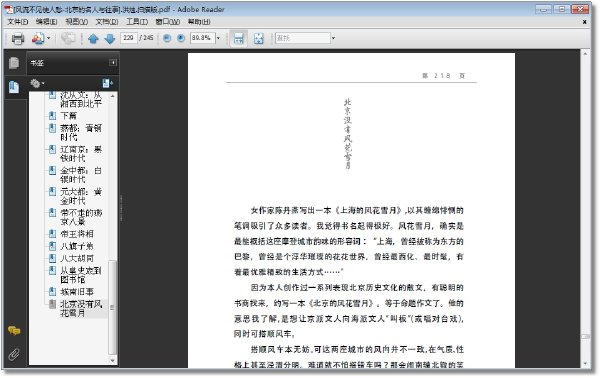Select bookmark 沈从文：从湘西到北平

tap(81, 99)
